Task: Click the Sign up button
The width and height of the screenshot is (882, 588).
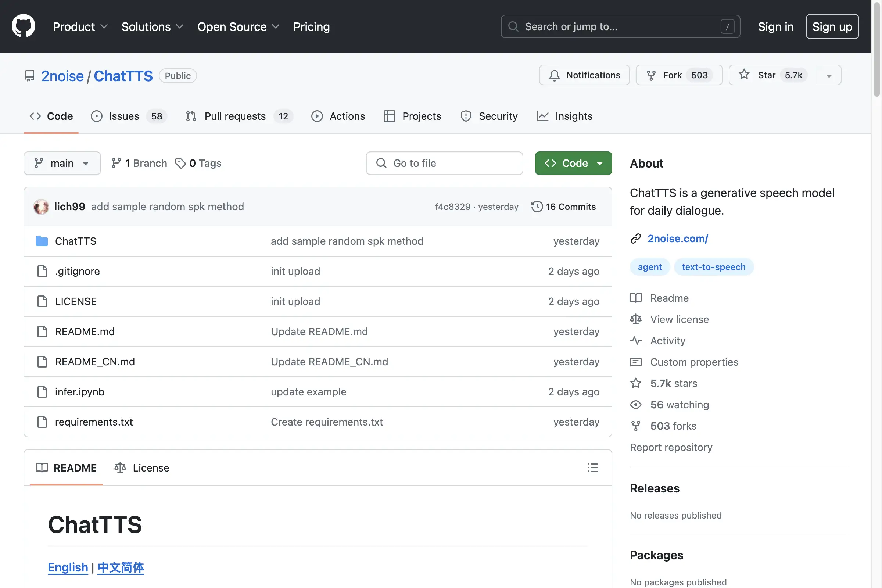Action: [x=832, y=26]
